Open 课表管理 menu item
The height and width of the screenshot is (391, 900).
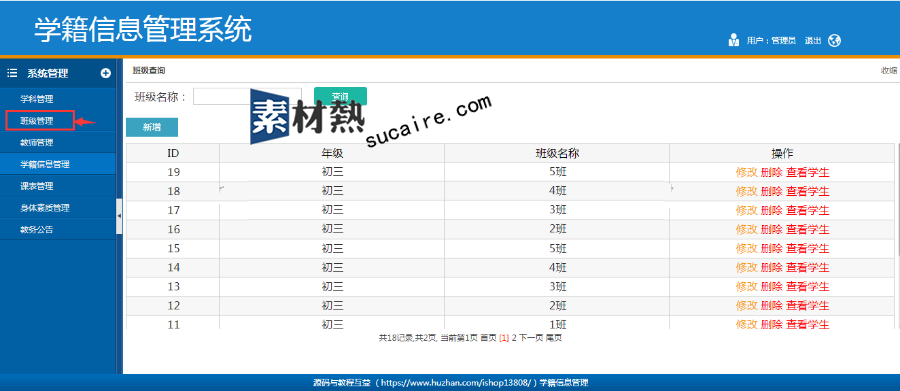pyautogui.click(x=37, y=186)
